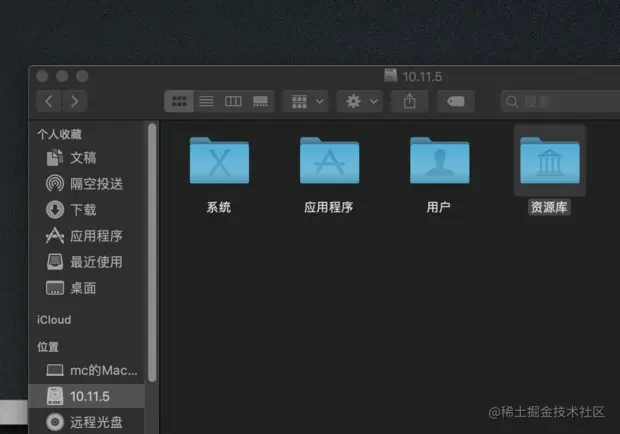Click the 个人收藏 sidebar heading
This screenshot has width=620, height=434.
(x=59, y=135)
